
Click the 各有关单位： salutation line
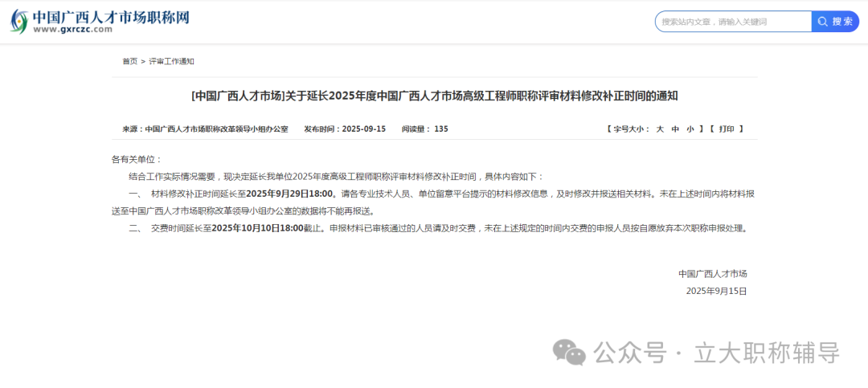(x=137, y=159)
